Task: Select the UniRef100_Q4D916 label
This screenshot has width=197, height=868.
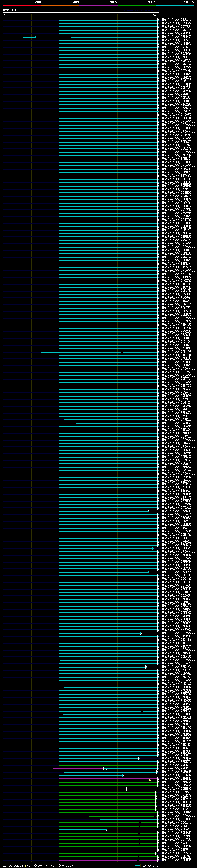Action: tap(177, 799)
